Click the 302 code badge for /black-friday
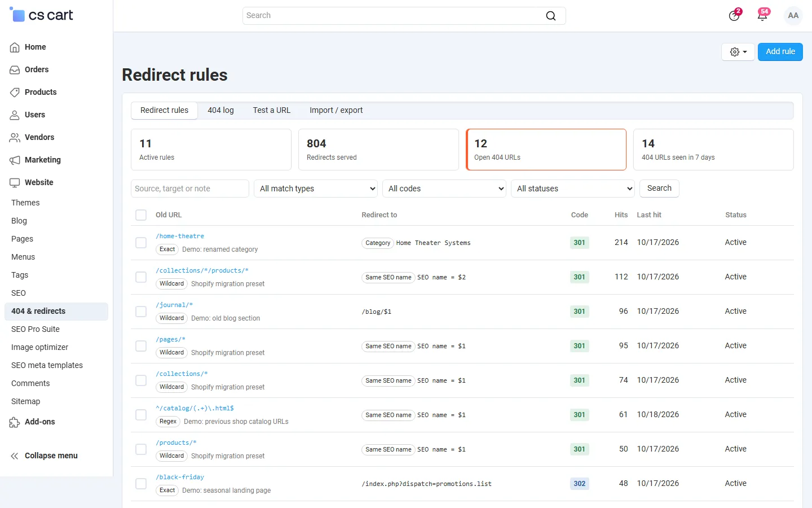The image size is (812, 508). [580, 484]
